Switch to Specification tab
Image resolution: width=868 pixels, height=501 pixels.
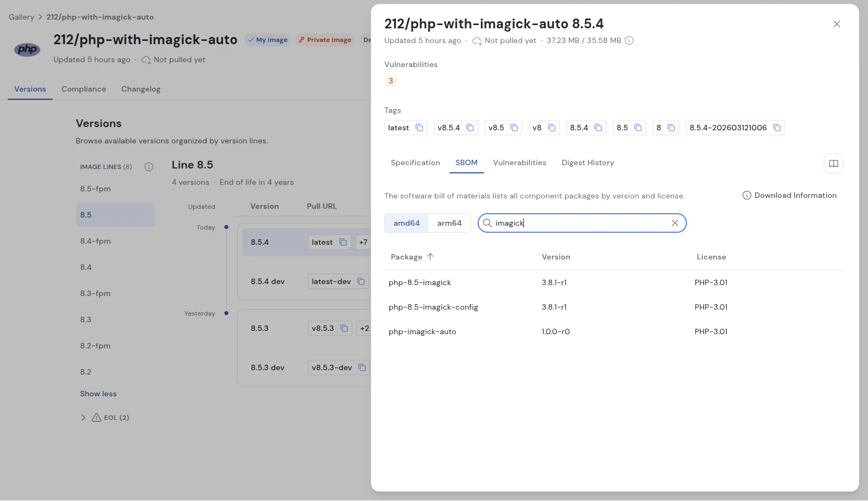415,162
